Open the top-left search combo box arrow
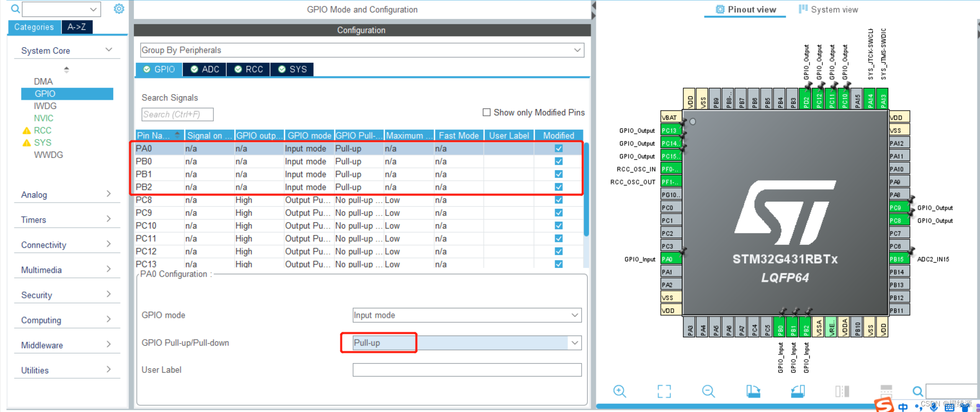980x412 pixels. [93, 9]
